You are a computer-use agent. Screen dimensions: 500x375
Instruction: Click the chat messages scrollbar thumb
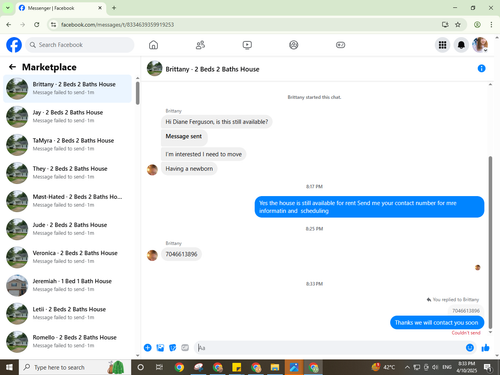click(x=490, y=242)
